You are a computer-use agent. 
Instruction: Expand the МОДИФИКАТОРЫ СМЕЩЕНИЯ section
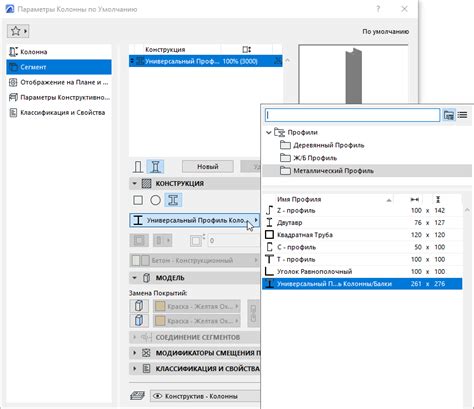(135, 353)
